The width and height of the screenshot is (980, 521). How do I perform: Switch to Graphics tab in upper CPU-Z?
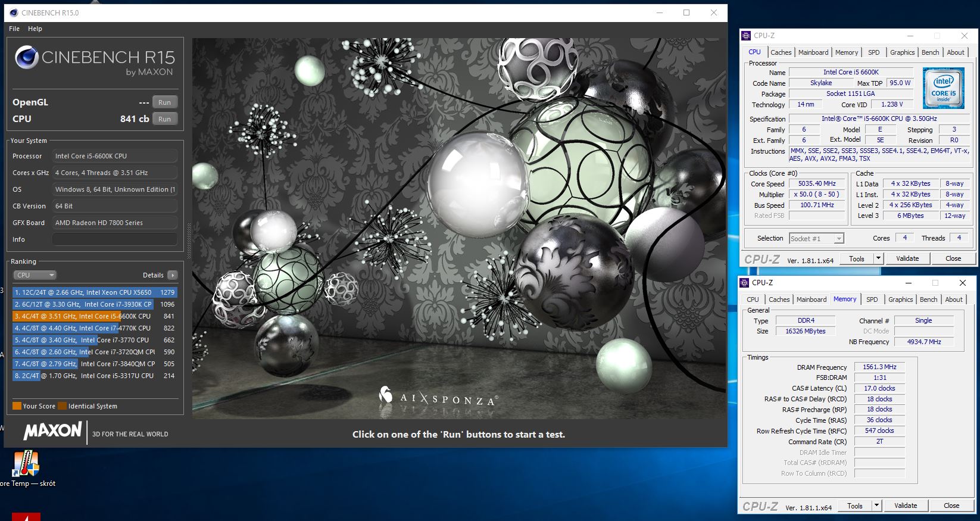[x=902, y=52]
